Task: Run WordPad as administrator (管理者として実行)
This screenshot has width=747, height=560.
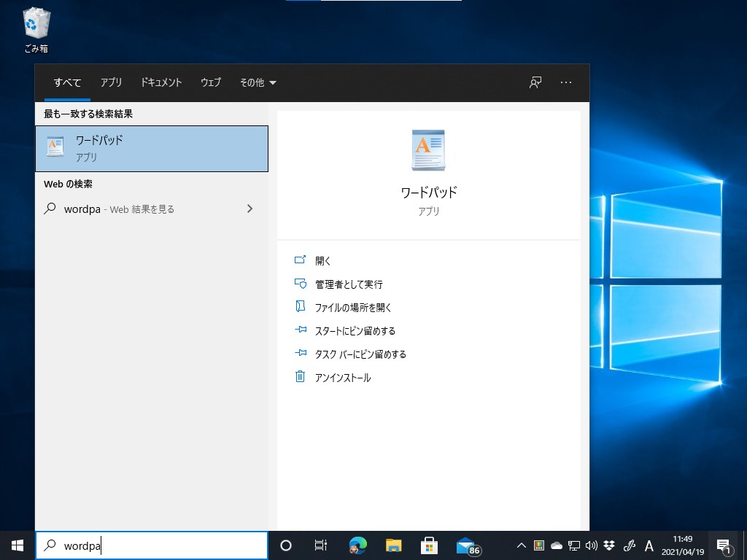Action: (348, 284)
